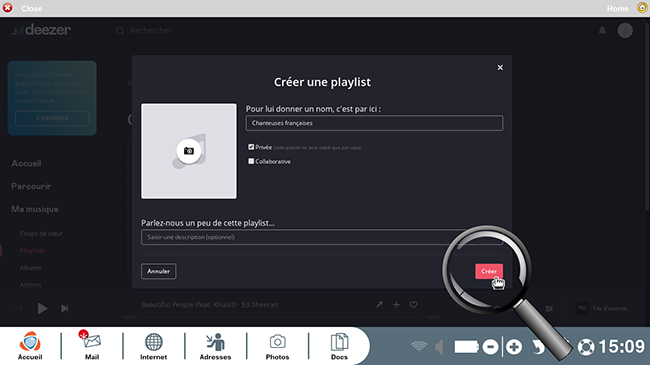
Task: Click the play button in player bar
Action: (x=42, y=308)
